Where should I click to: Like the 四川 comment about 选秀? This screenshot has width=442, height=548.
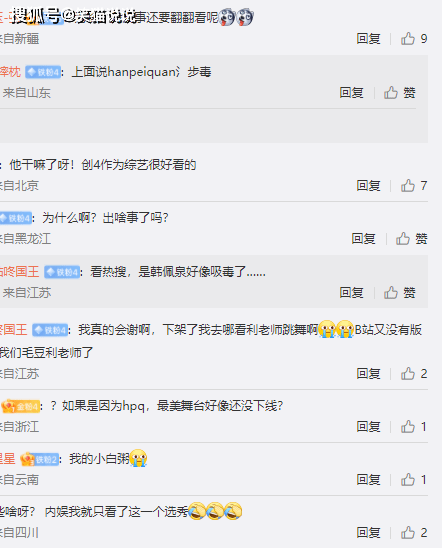click(414, 533)
